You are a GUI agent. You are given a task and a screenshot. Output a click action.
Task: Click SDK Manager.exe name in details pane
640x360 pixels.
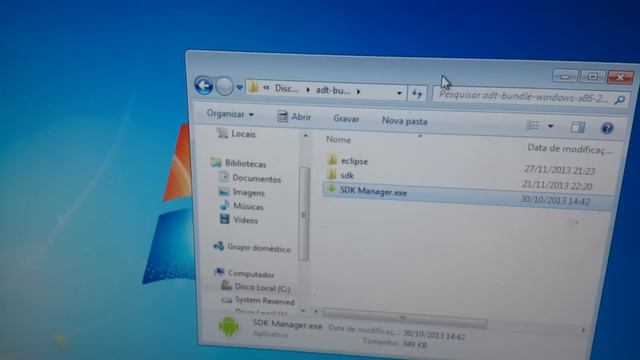coord(287,324)
